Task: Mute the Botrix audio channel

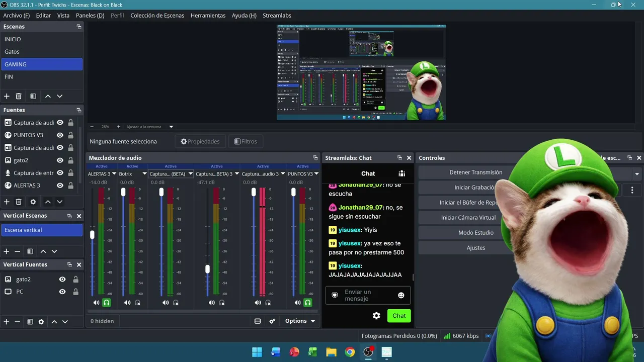Action: coord(127,303)
